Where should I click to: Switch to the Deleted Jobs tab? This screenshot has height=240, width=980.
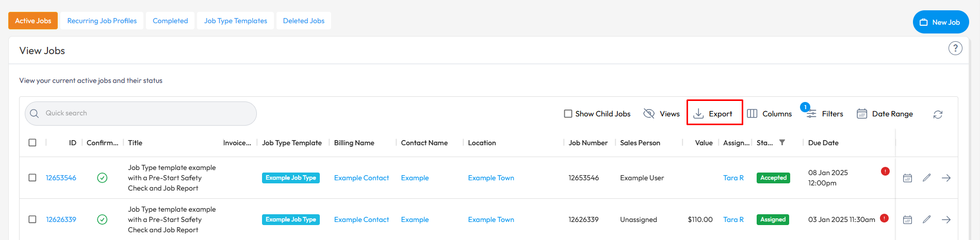click(304, 21)
